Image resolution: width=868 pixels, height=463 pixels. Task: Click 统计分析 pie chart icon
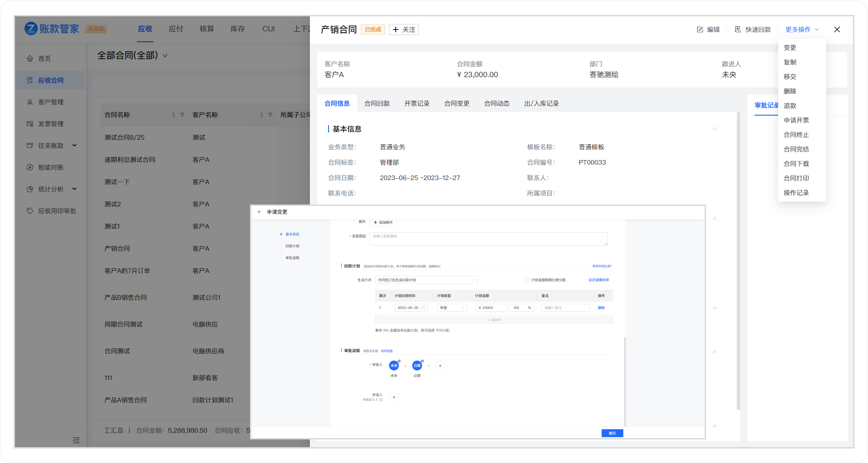pyautogui.click(x=30, y=189)
